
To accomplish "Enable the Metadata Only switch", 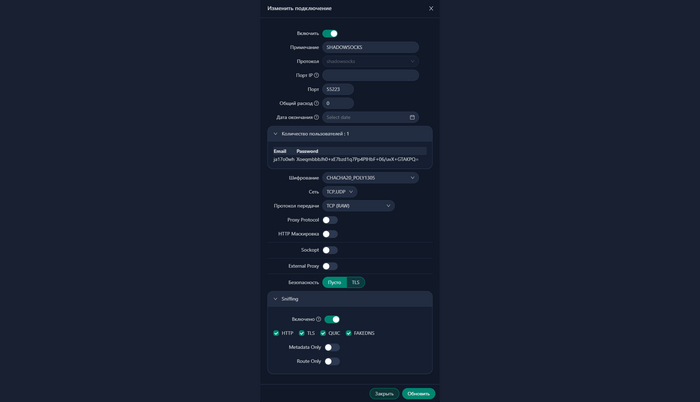I will pyautogui.click(x=332, y=348).
